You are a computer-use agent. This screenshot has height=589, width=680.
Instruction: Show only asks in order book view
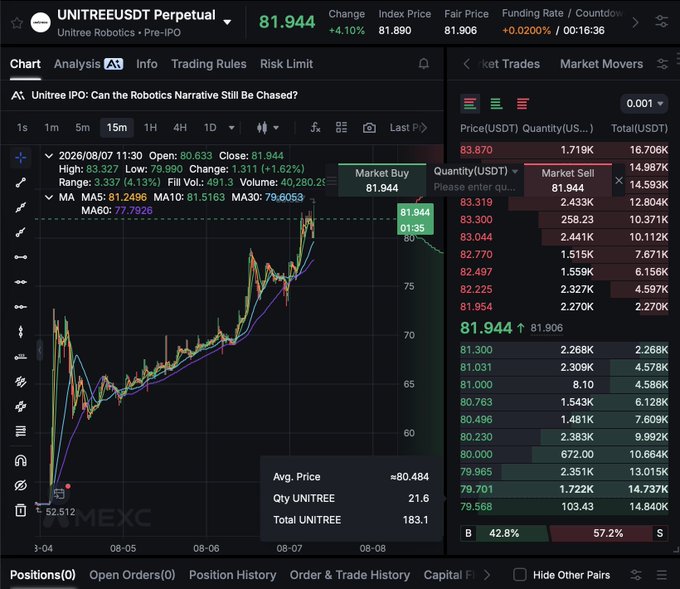point(523,104)
